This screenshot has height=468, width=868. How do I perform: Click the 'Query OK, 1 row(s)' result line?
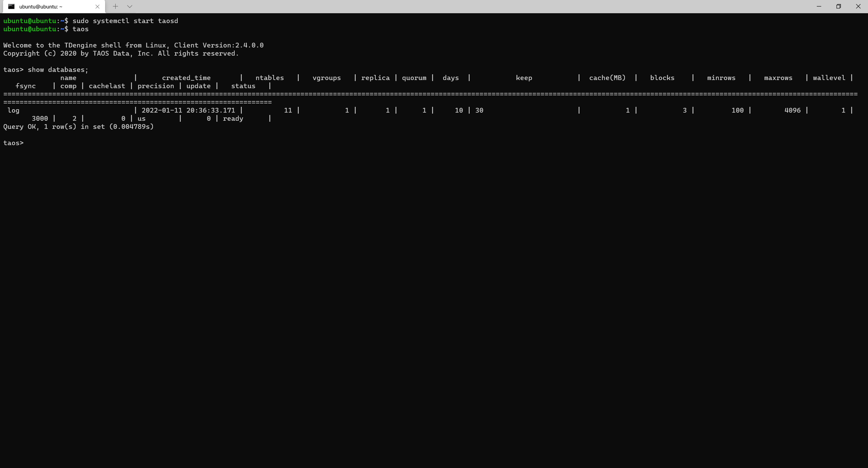(78, 126)
